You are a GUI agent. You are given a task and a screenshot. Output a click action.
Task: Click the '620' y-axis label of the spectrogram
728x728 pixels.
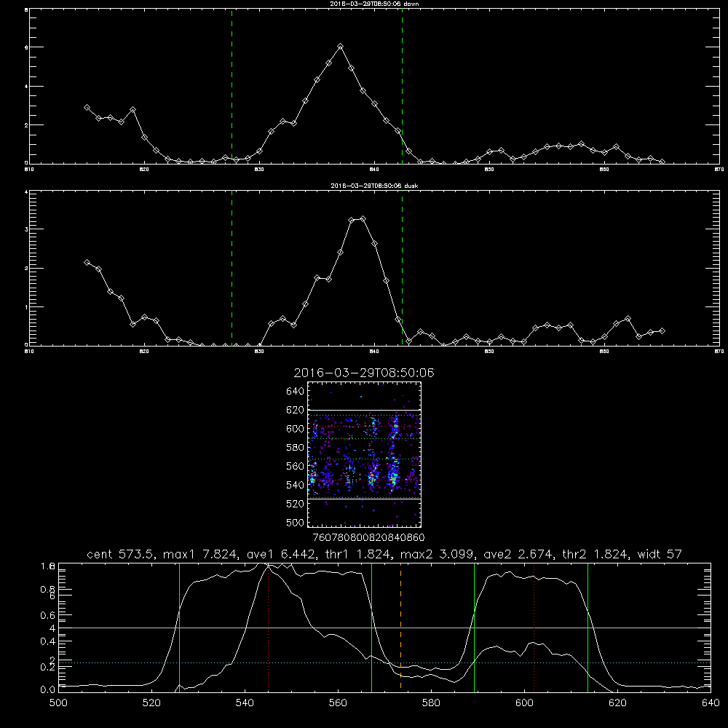coord(296,410)
